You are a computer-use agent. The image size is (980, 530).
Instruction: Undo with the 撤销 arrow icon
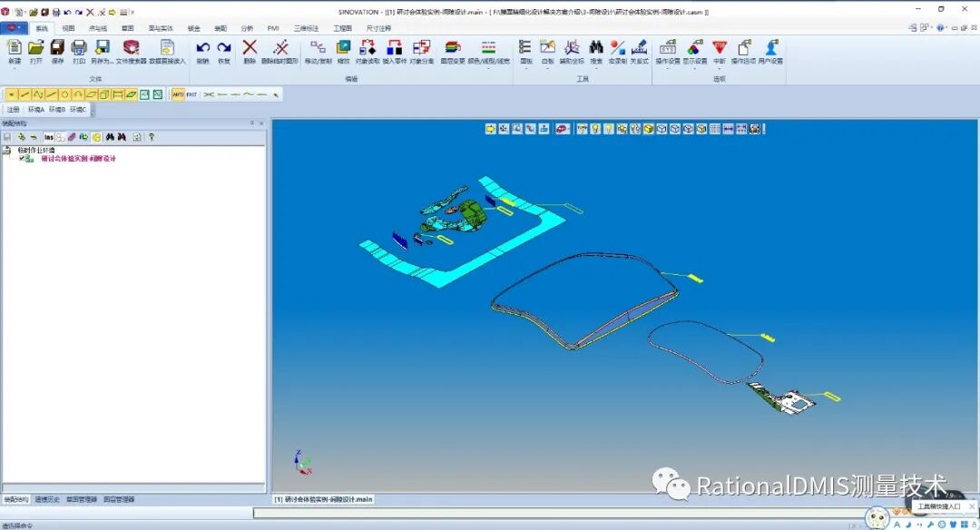(x=202, y=47)
